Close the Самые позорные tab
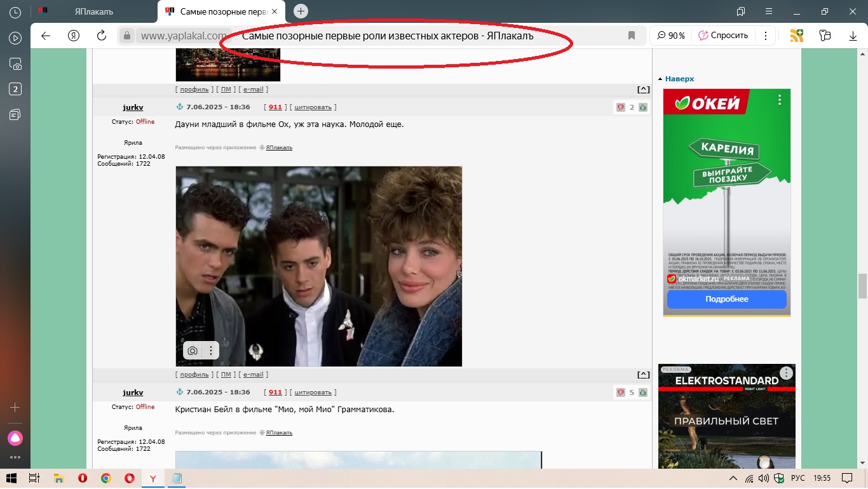Screen dimensions: 868x489 [275, 11]
